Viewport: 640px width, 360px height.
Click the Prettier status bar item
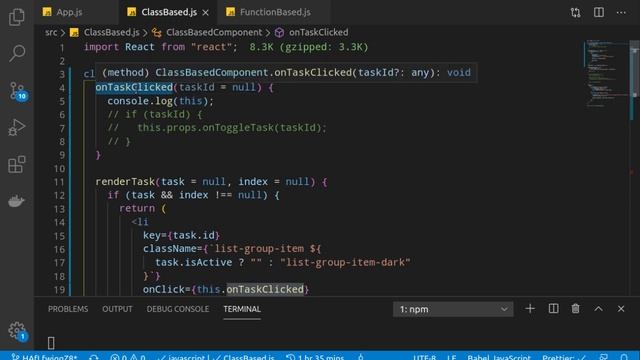point(564,357)
